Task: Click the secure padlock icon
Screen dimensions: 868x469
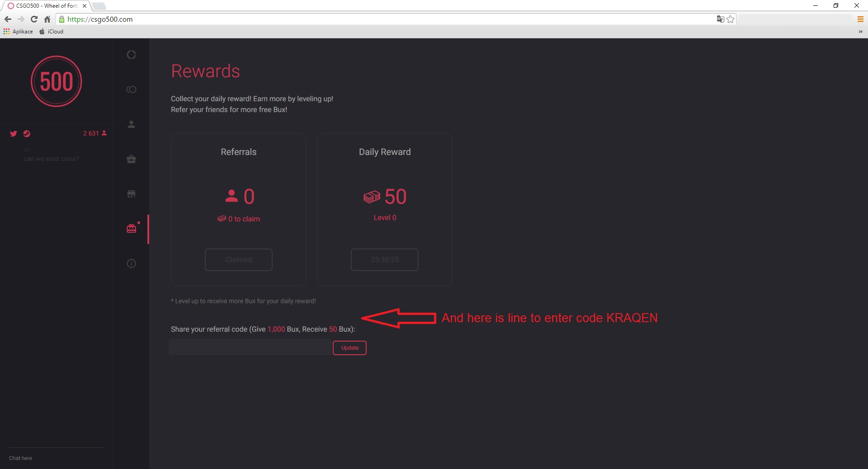Action: tap(61, 19)
